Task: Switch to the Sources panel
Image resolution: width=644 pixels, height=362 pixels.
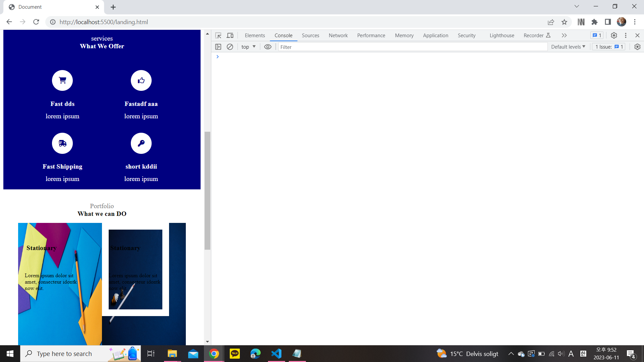Action: pyautogui.click(x=310, y=35)
